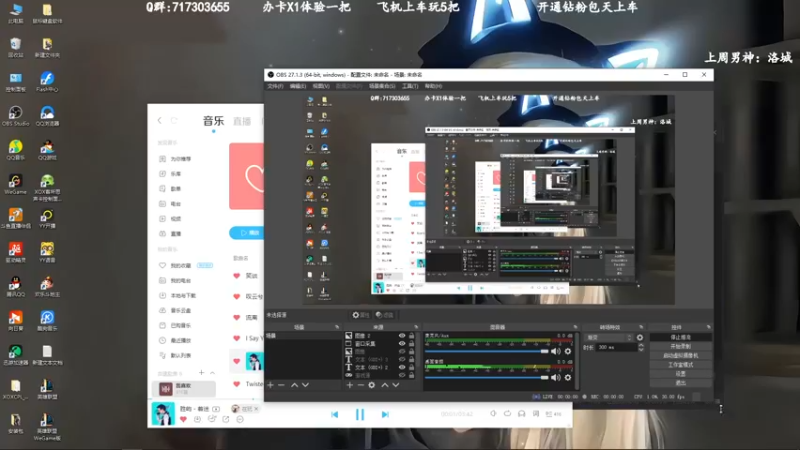The width and height of the screenshot is (800, 450).
Task: Click 开始录制 in OBS controls
Action: 681,346
